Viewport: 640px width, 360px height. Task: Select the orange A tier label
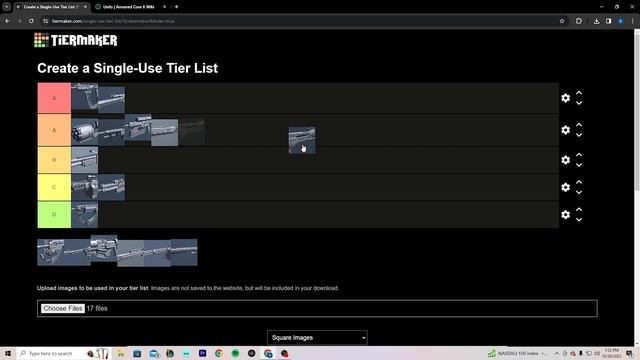click(54, 130)
